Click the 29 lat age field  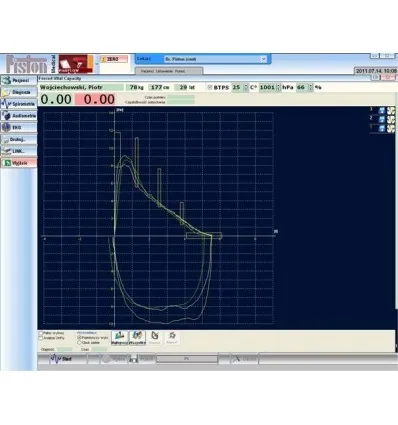pyautogui.click(x=186, y=87)
